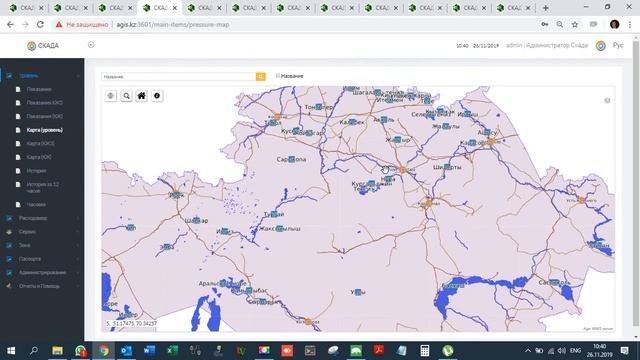Open История за 12 часов

click(x=42, y=187)
